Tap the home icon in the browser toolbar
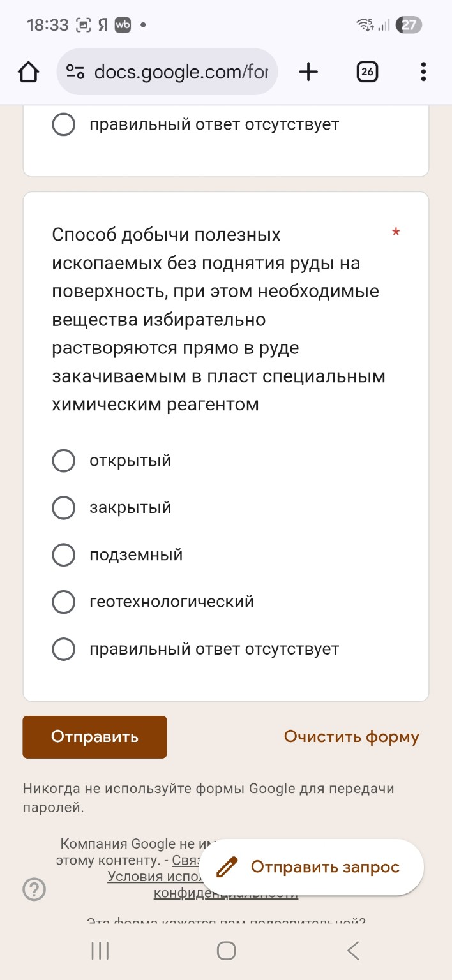This screenshot has height=980, width=452. click(x=27, y=71)
